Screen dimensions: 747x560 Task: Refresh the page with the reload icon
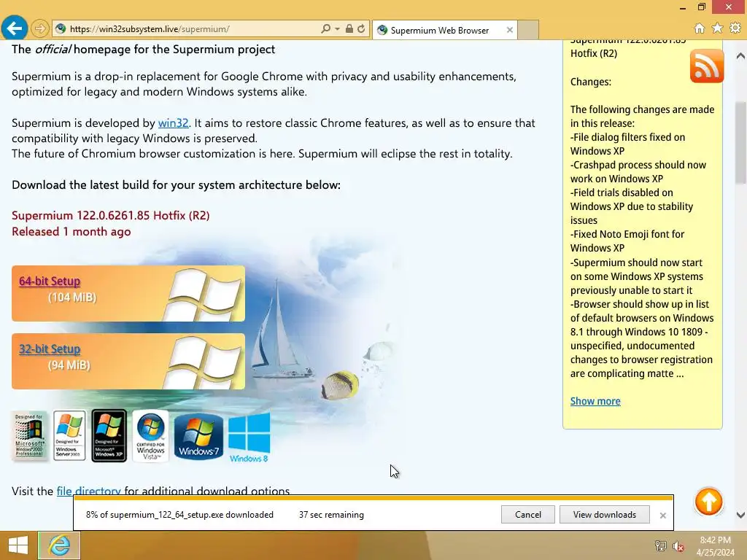click(x=361, y=29)
